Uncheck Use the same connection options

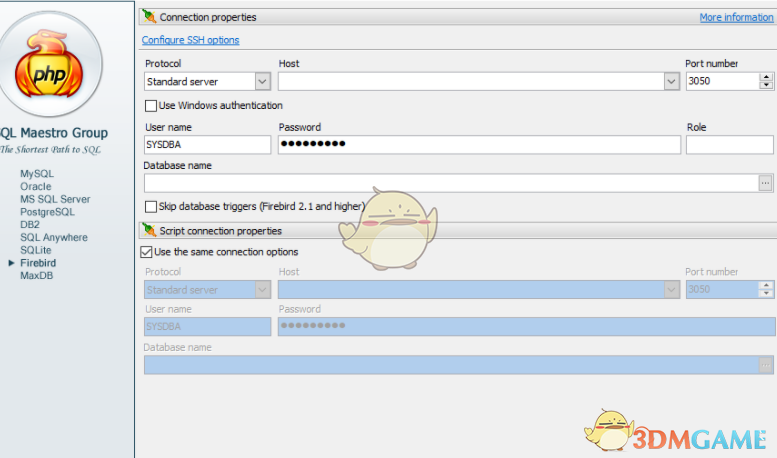(x=146, y=252)
